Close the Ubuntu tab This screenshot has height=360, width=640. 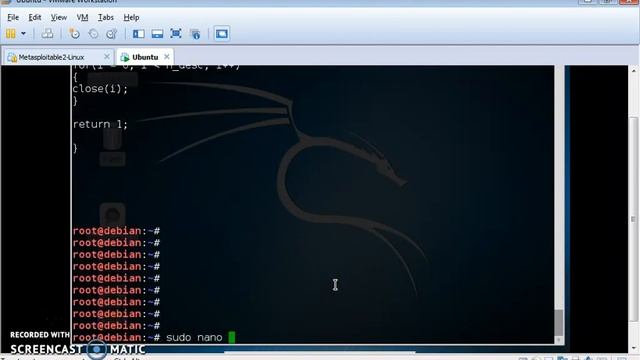167,57
